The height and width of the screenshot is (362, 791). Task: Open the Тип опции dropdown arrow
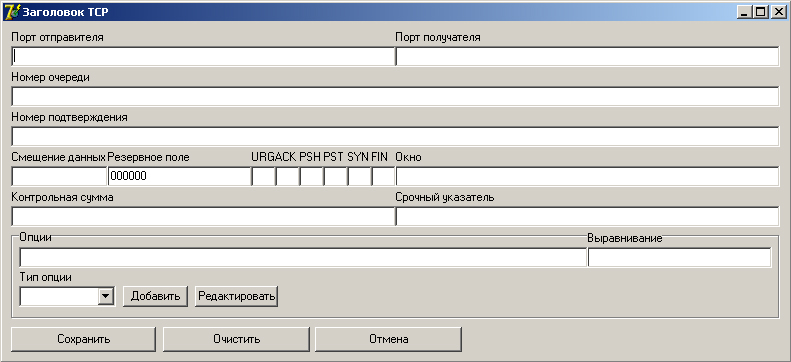(x=105, y=296)
